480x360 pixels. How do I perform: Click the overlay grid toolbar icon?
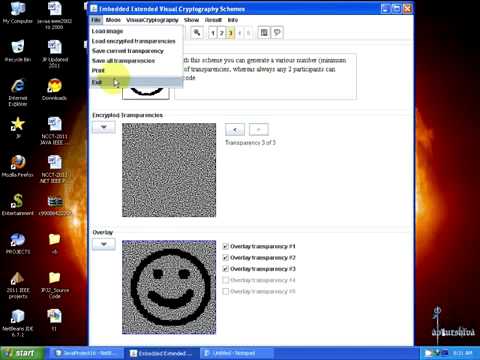(x=264, y=33)
